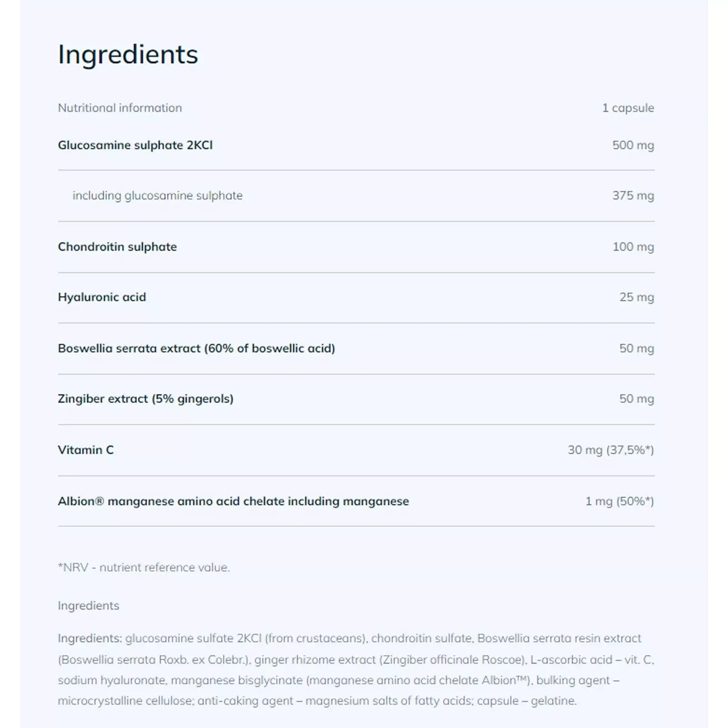Click the Vitamin C row label
Screen dimensions: 728x728
(x=86, y=450)
